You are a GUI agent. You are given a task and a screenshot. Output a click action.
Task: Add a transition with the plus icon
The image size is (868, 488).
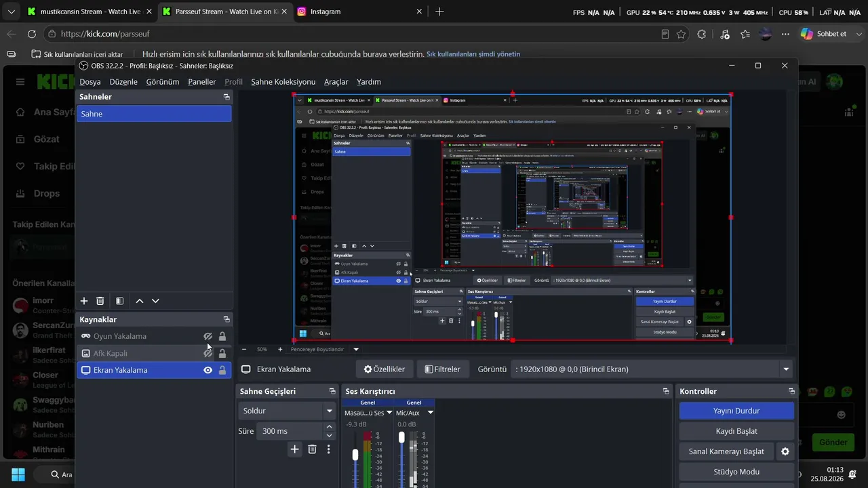294,449
